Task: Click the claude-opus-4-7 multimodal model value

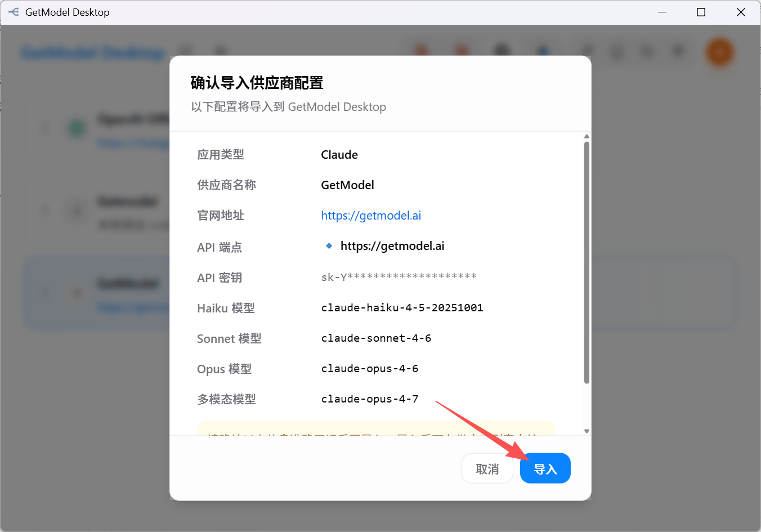Action: (x=370, y=399)
